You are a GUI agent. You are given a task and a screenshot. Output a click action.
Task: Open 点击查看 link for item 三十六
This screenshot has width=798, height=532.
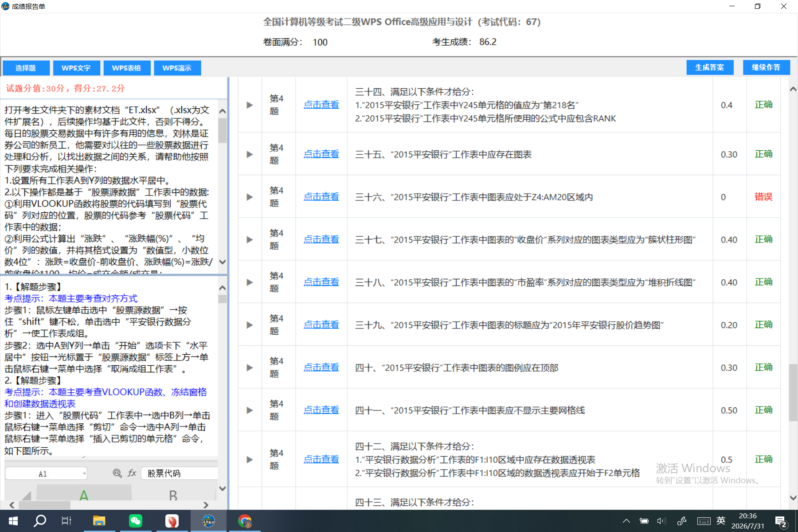(x=321, y=197)
